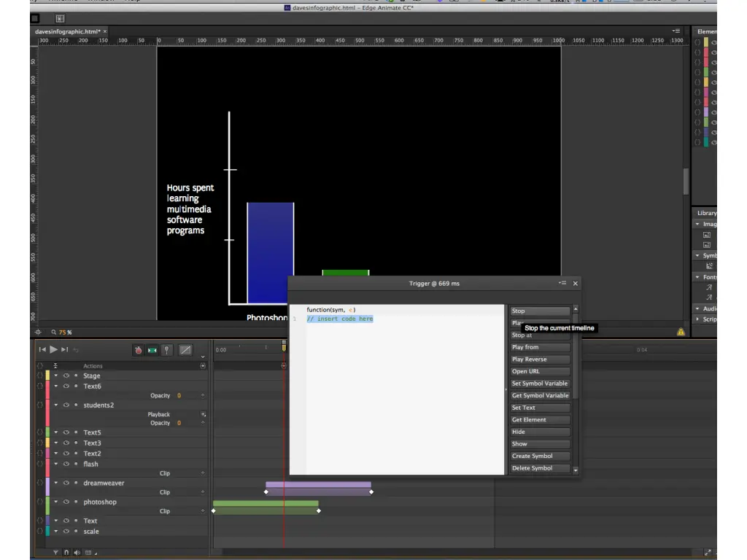The width and height of the screenshot is (747, 560).
Task: Click the Open URL snippet button
Action: pyautogui.click(x=540, y=371)
